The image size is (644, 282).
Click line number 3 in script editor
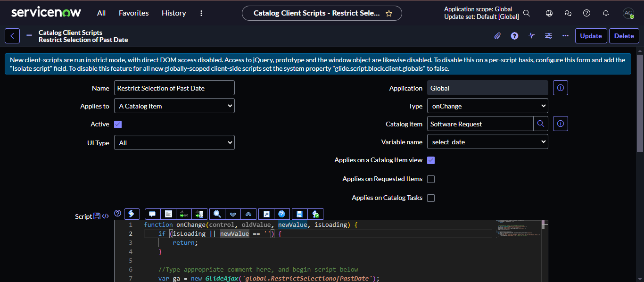pyautogui.click(x=131, y=242)
